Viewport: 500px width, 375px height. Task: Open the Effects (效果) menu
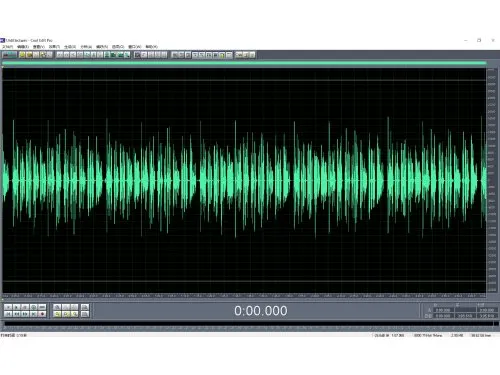(54, 47)
